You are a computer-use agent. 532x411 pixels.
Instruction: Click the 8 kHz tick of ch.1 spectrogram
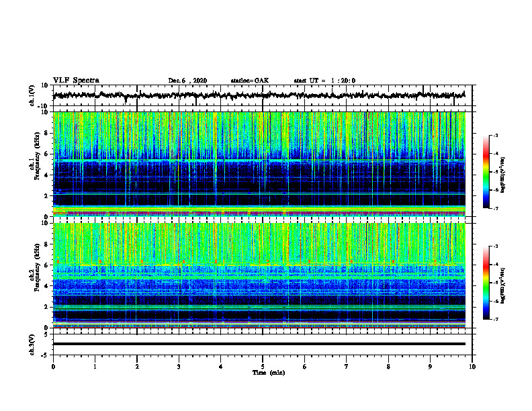click(47, 133)
